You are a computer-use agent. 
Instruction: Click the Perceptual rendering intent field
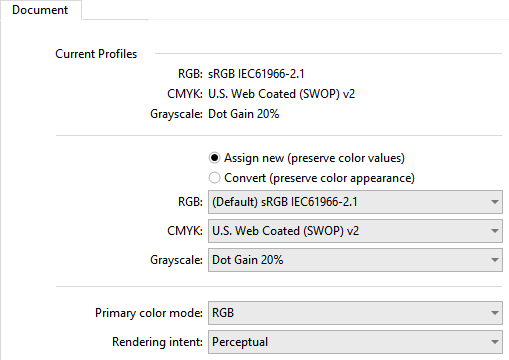(x=355, y=342)
